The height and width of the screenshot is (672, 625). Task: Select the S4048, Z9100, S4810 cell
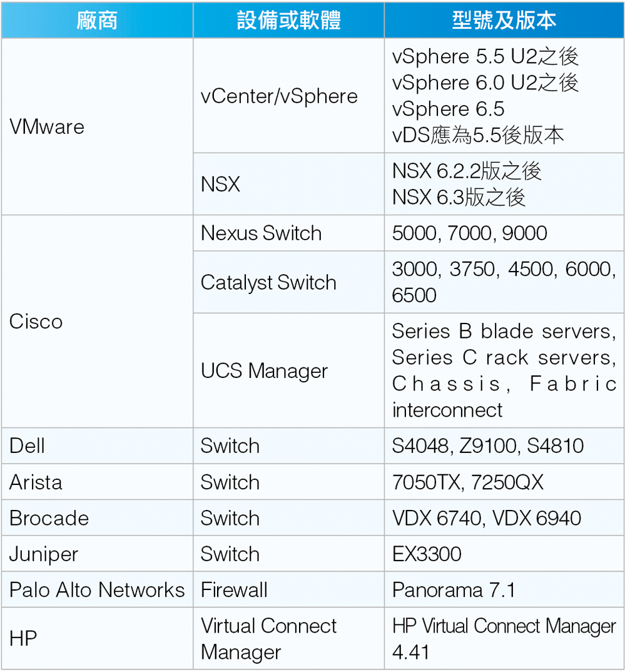coord(504,445)
